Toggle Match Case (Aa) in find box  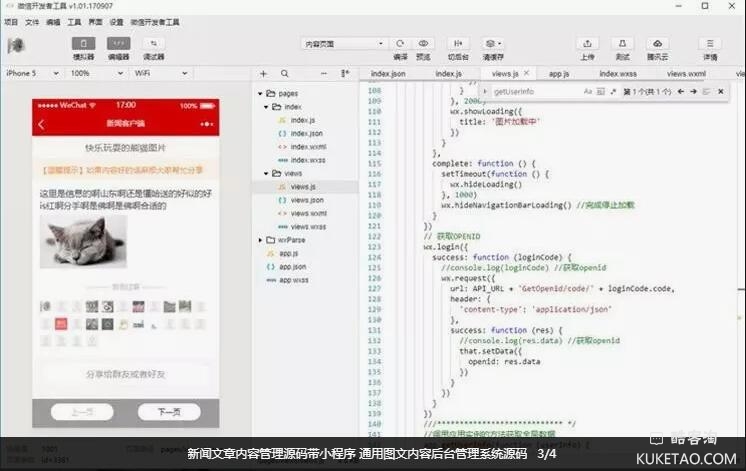(588, 91)
